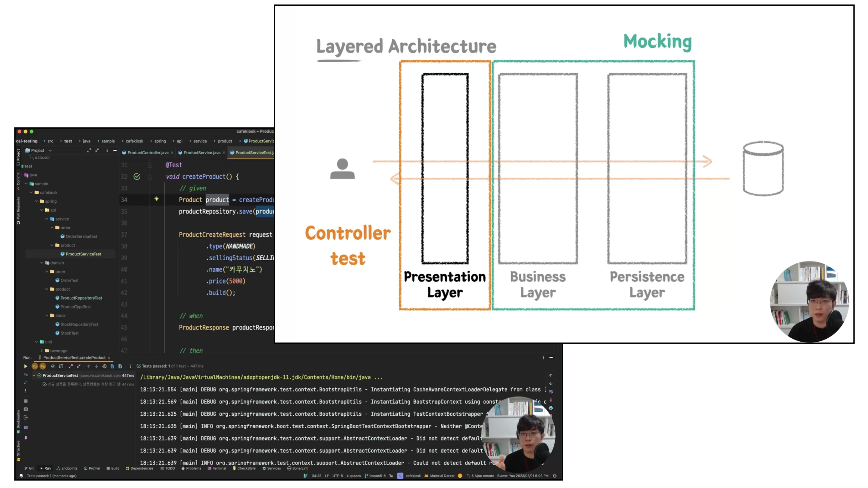Toggle soft-wrap in the console output
This screenshot has width=868, height=488.
551,392
